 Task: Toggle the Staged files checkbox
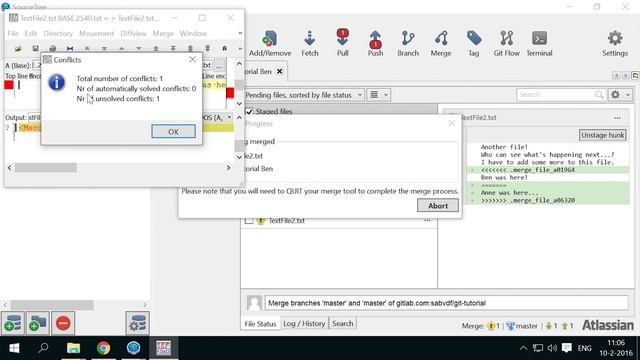[x=249, y=111]
